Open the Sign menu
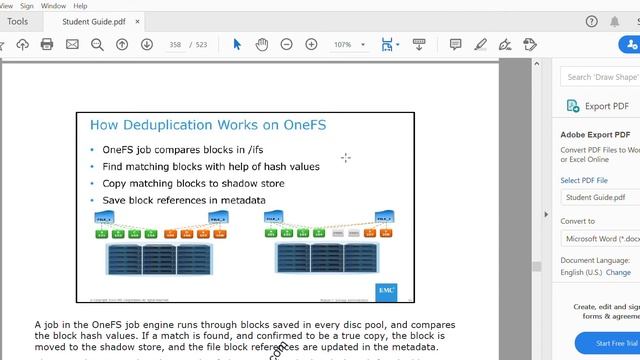The height and width of the screenshot is (360, 640). (x=27, y=6)
